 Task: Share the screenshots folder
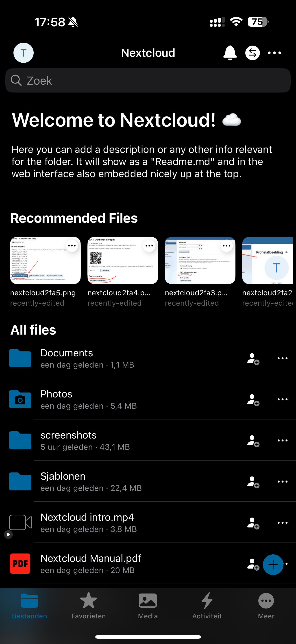click(253, 441)
